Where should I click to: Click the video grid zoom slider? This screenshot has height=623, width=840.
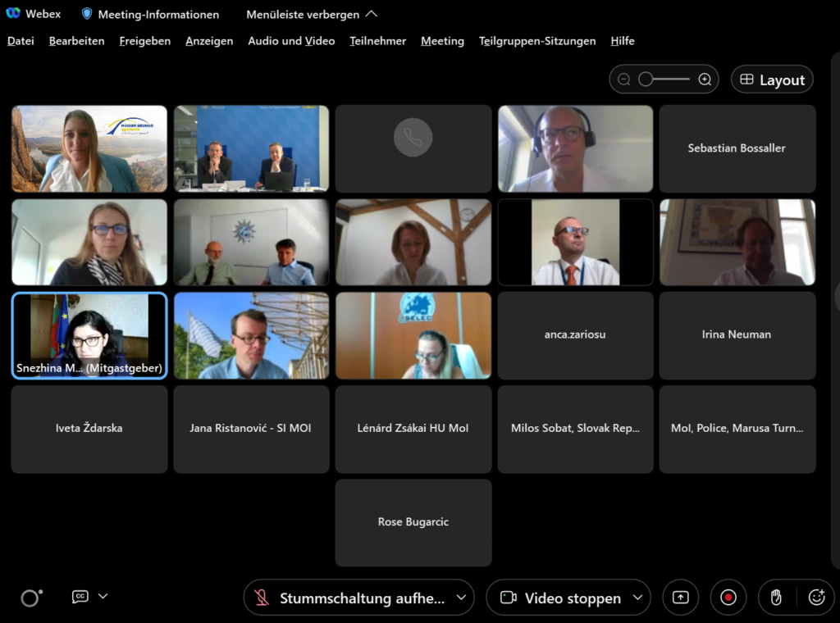coord(664,80)
